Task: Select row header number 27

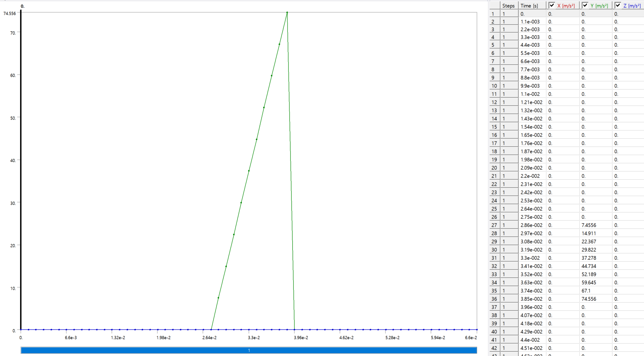Action: 494,225
